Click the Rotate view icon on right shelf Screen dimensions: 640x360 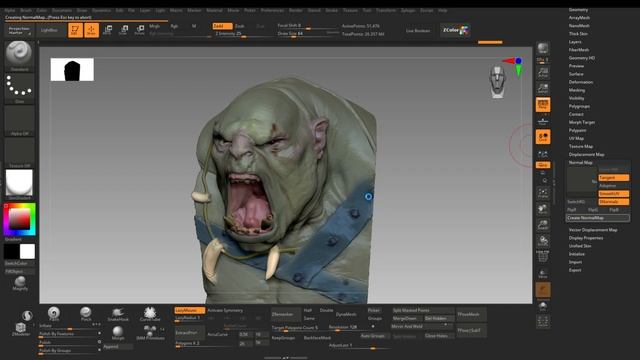click(543, 241)
